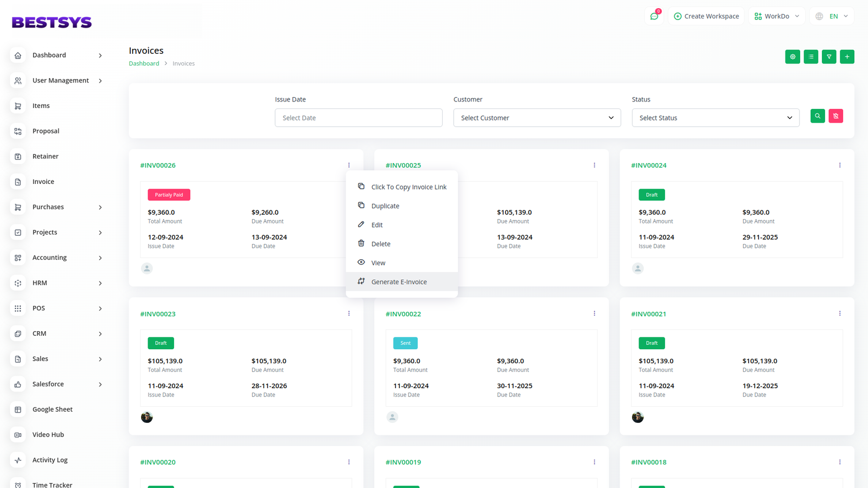
Task: Select Generate E-Invoice from context menu
Action: click(399, 282)
